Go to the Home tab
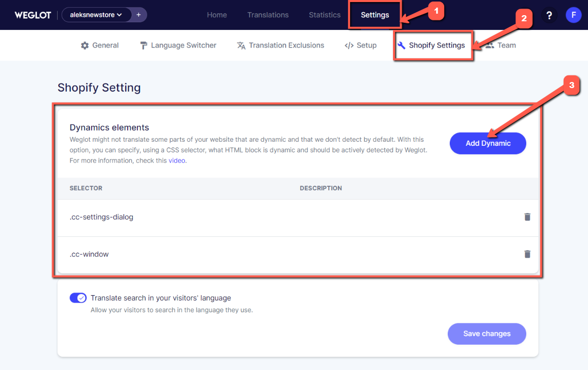This screenshot has width=588, height=370. pos(217,15)
